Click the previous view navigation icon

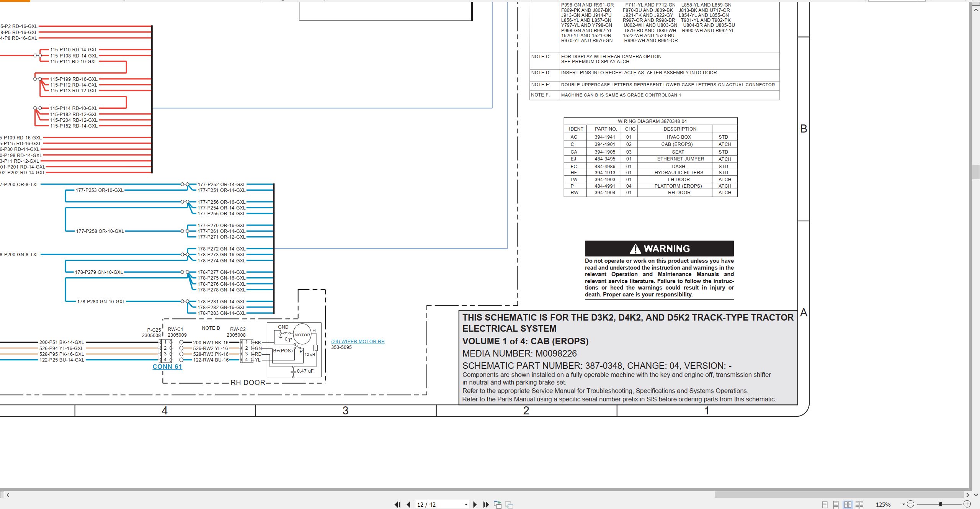[x=498, y=504]
